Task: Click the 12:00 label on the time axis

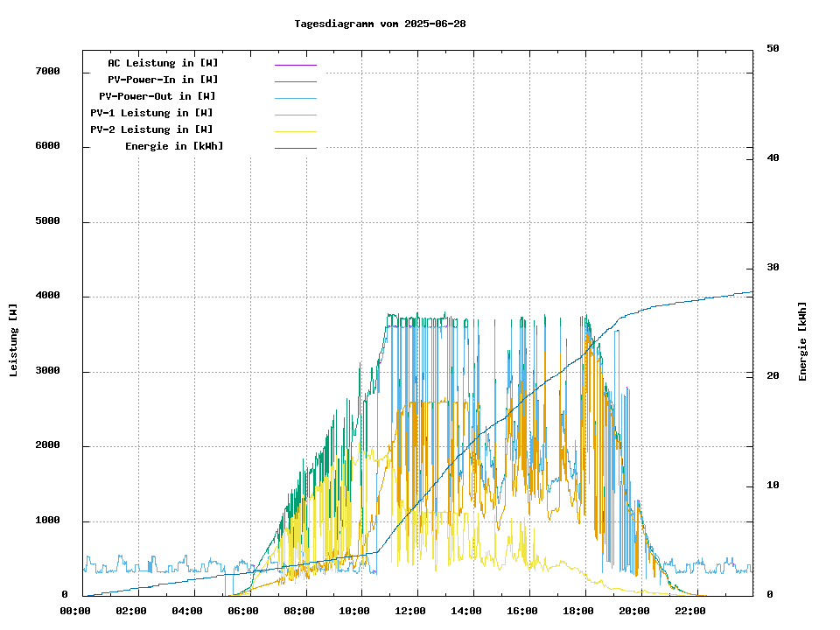Action: pos(410,611)
